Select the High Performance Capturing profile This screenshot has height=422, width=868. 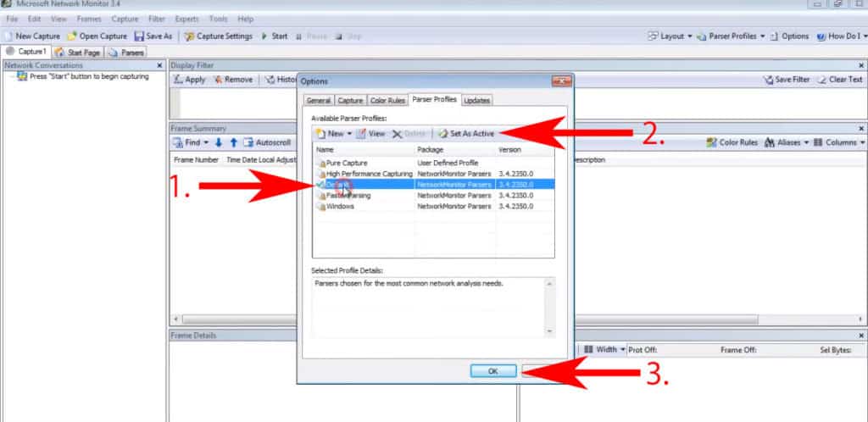pyautogui.click(x=433, y=174)
